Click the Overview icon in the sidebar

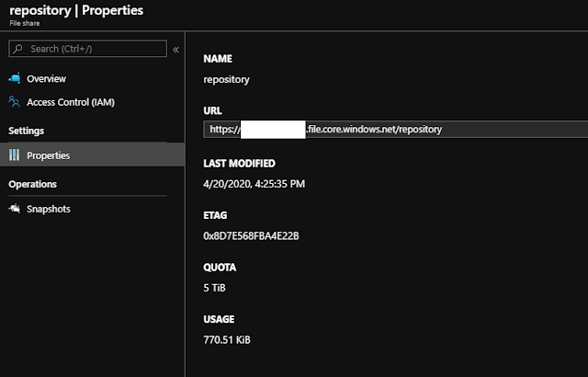tap(14, 79)
